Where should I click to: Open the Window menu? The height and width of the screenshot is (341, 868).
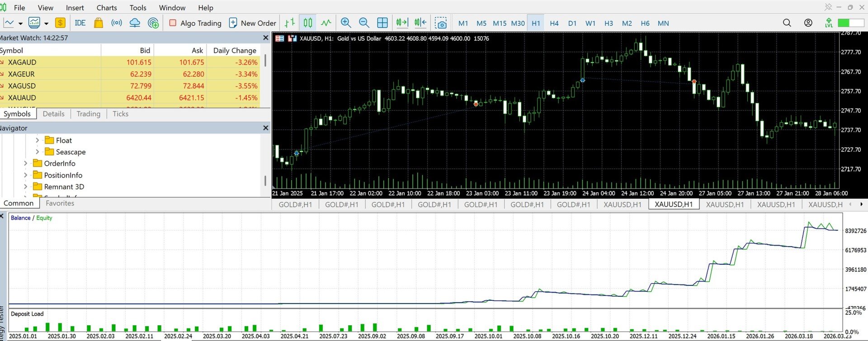tap(172, 8)
